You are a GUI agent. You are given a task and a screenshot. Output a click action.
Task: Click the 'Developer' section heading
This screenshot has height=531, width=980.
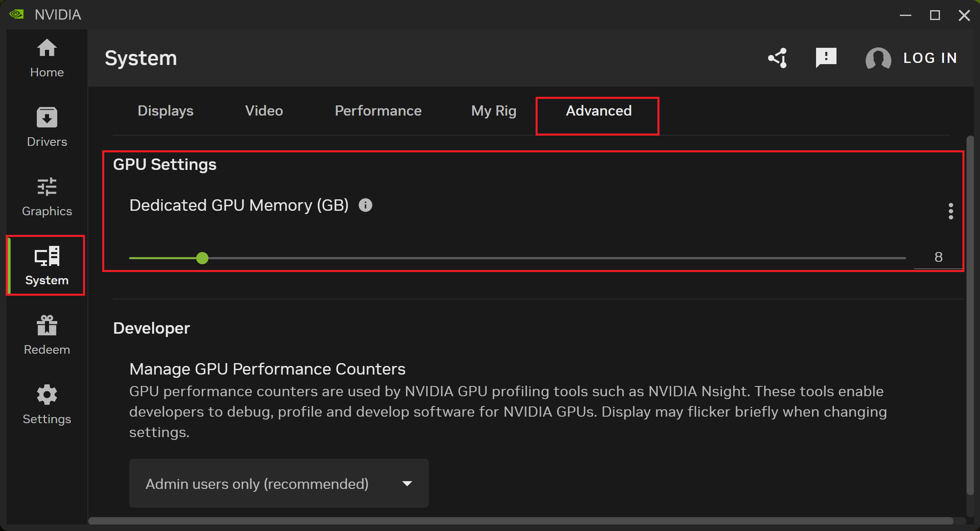click(x=151, y=328)
